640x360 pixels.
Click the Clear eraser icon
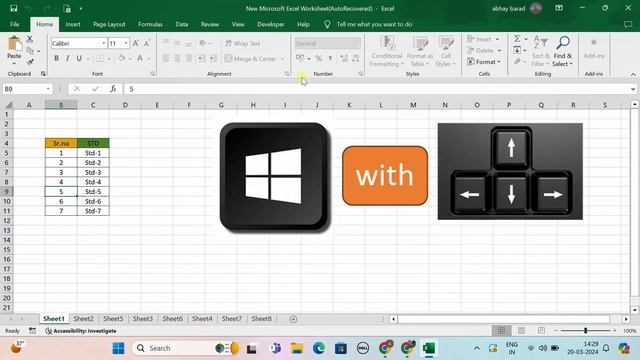point(517,62)
